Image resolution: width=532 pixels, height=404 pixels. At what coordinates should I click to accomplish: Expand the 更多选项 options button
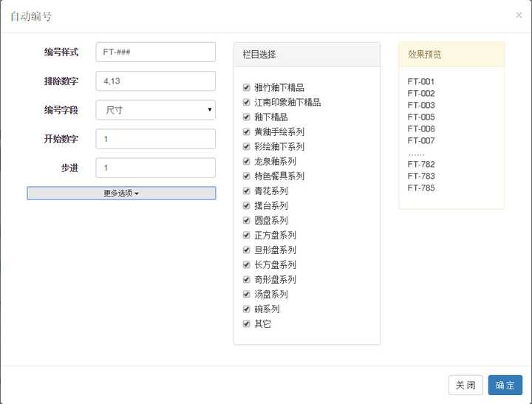pos(121,193)
